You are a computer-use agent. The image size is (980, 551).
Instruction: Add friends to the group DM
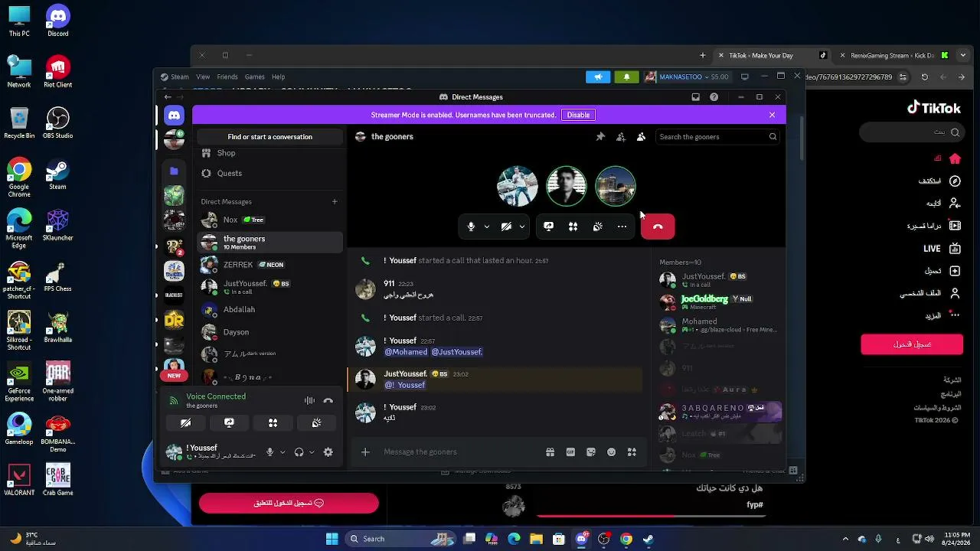point(621,137)
